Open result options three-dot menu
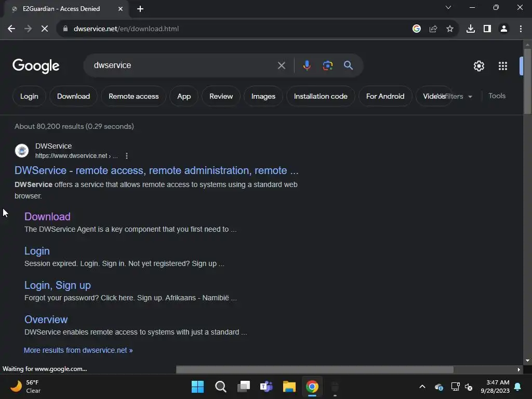532x399 pixels. (127, 156)
